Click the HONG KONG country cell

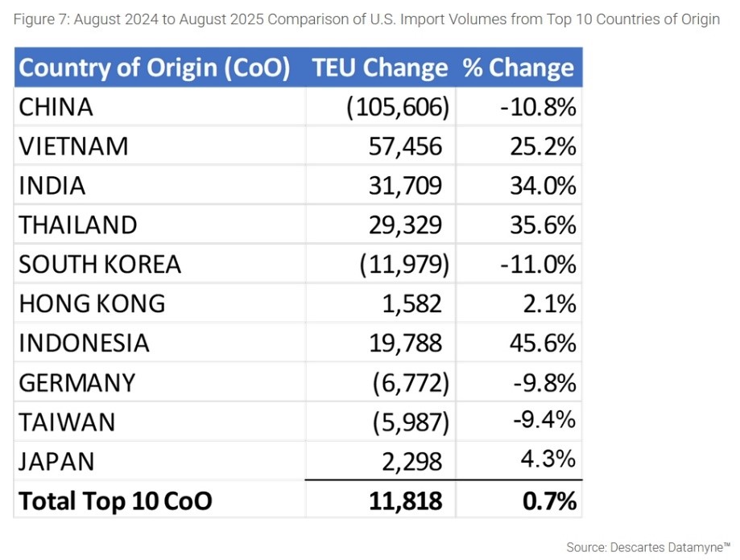(x=92, y=303)
